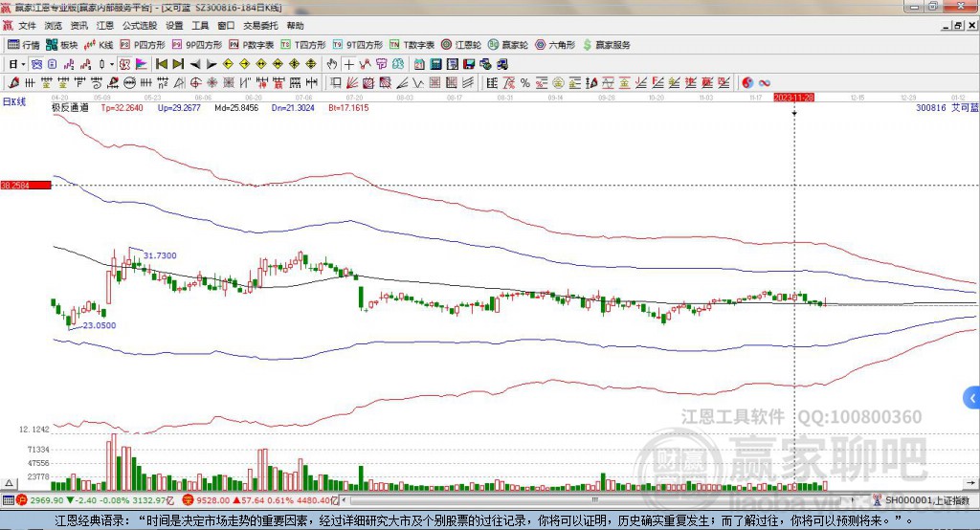Open 9T四方形 tool

pos(358,45)
